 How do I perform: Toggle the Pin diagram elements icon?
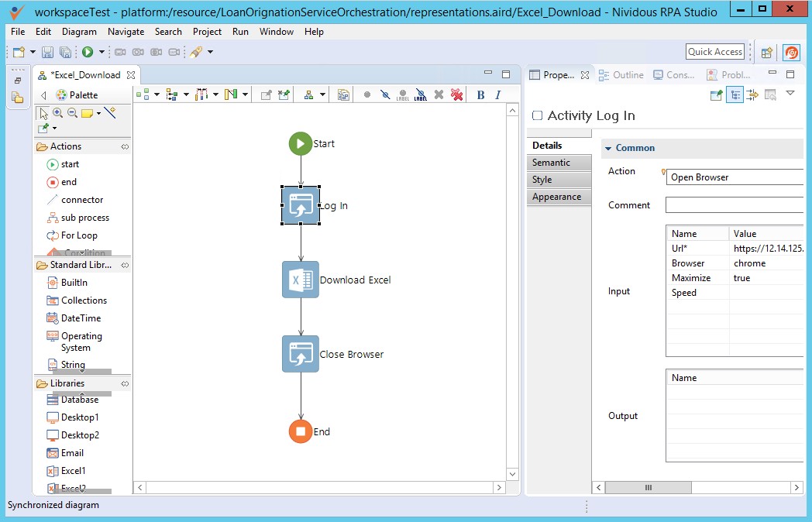[x=267, y=94]
